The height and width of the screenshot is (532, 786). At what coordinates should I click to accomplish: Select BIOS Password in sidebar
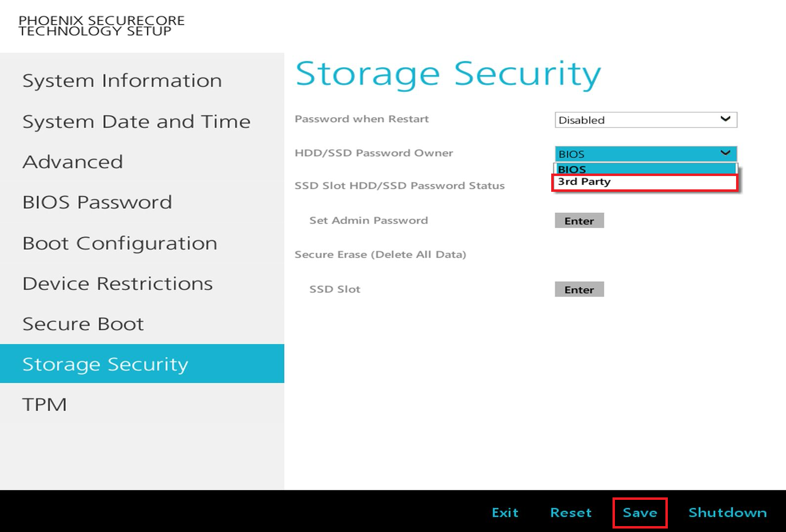[x=97, y=202]
